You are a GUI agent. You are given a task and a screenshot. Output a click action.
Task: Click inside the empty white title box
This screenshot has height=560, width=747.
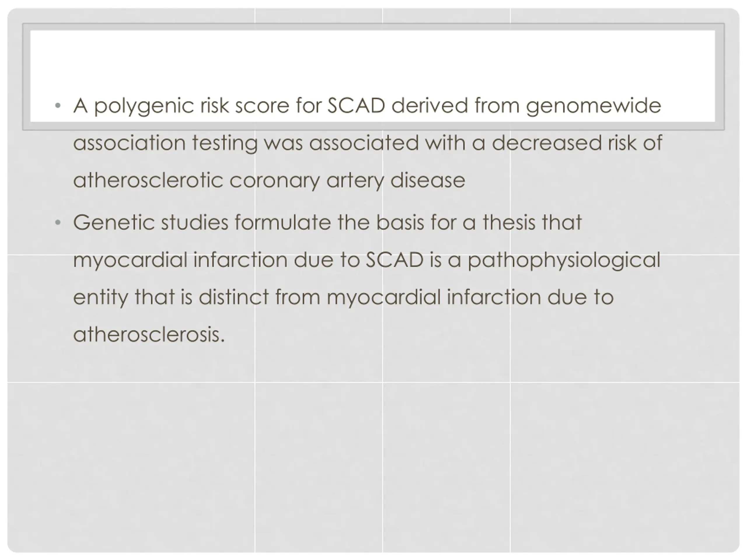[373, 61]
